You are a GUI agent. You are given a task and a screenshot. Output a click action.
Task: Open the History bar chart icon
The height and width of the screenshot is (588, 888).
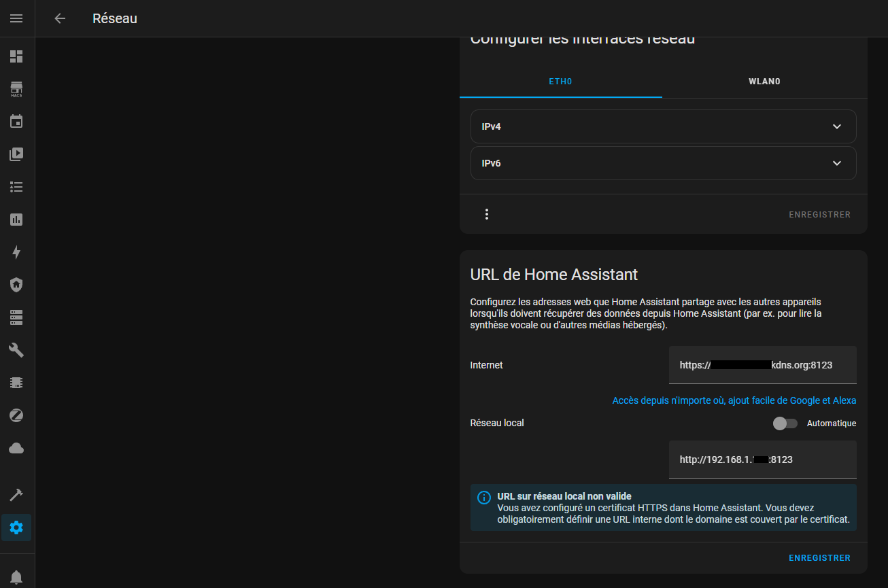pyautogui.click(x=16, y=220)
